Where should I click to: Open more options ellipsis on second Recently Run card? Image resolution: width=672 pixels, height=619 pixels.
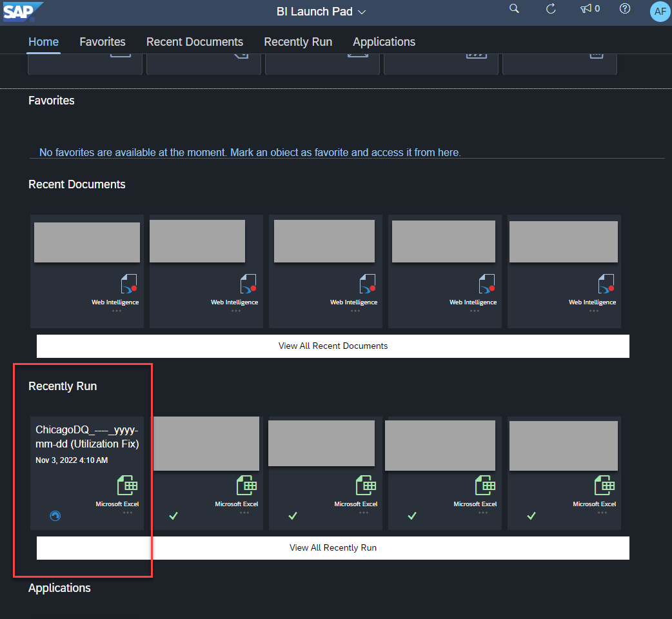pos(244,513)
